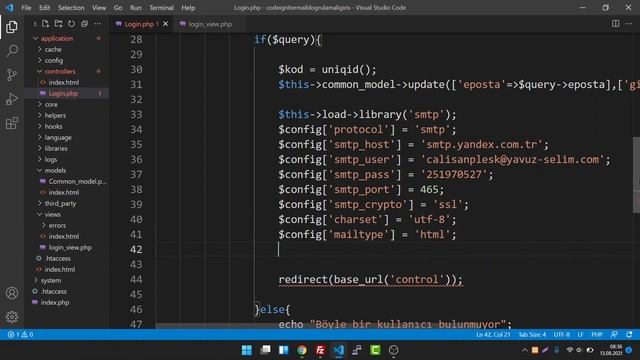
Task: Open the Extensions view
Action: click(12, 123)
